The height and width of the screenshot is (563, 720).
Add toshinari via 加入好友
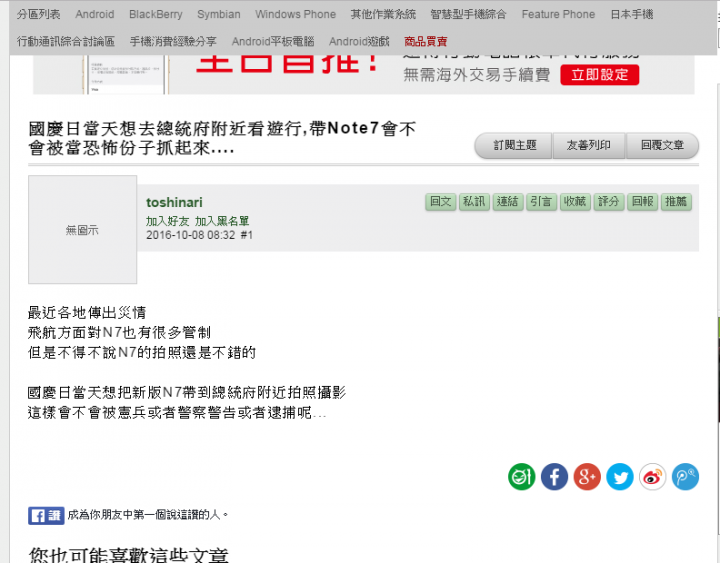click(x=168, y=221)
